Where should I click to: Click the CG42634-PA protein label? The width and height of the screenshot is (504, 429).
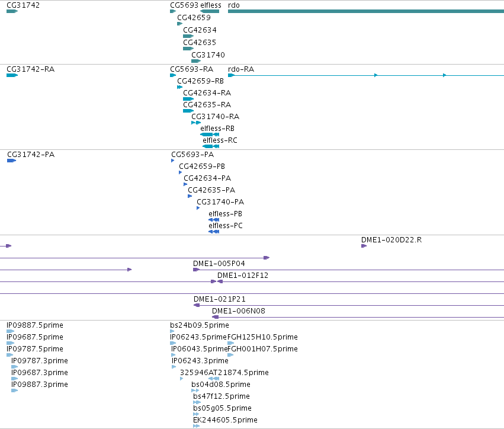(x=207, y=178)
